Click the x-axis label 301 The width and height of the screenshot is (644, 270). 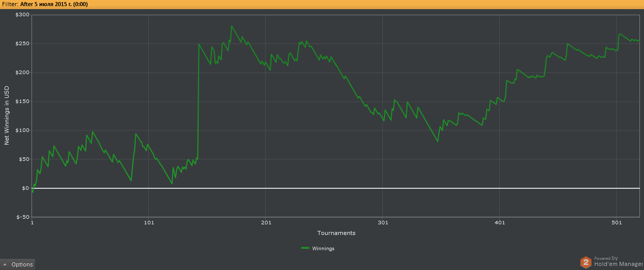click(383, 223)
